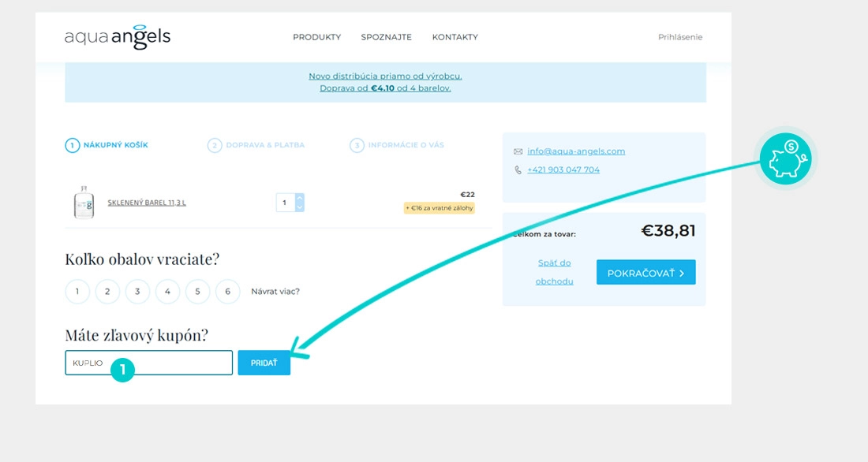Image resolution: width=868 pixels, height=462 pixels.
Task: Open the Novo distribúcia priamo od výrobcu link
Action: [x=385, y=76]
